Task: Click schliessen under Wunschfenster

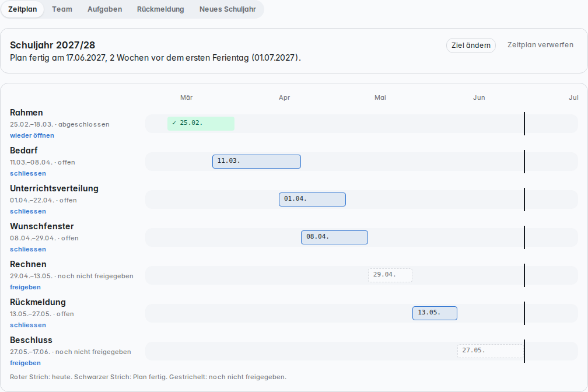Action: tap(28, 249)
